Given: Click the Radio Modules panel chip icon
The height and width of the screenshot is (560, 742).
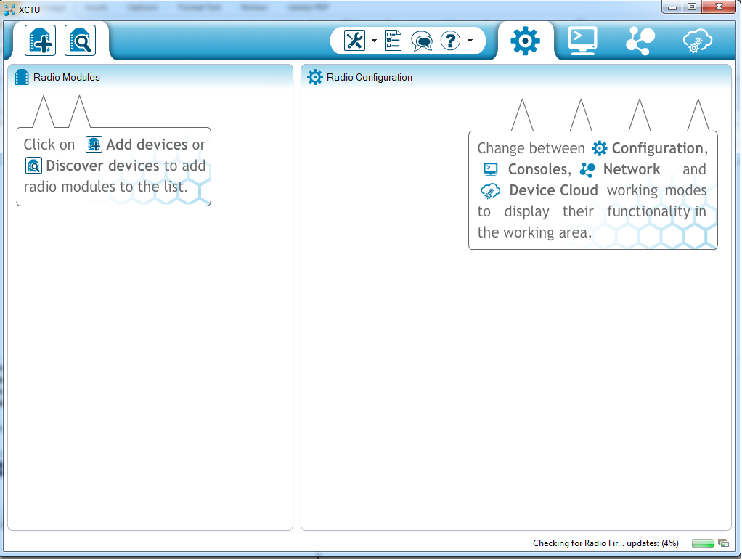Looking at the screenshot, I should 22,77.
